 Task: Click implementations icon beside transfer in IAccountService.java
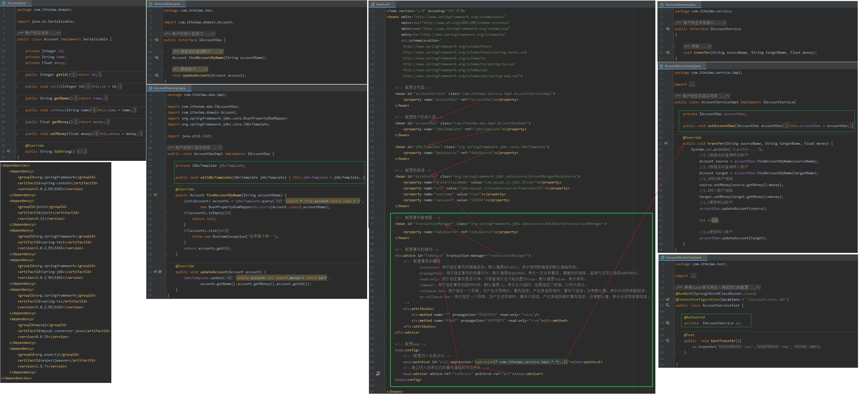point(667,52)
